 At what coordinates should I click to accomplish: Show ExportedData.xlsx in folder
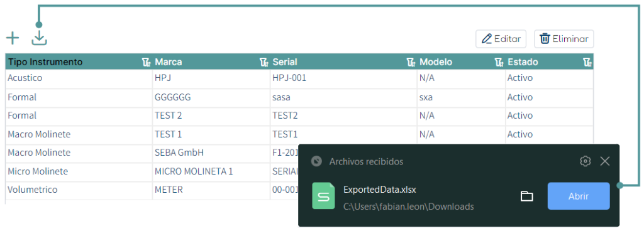coord(526,196)
